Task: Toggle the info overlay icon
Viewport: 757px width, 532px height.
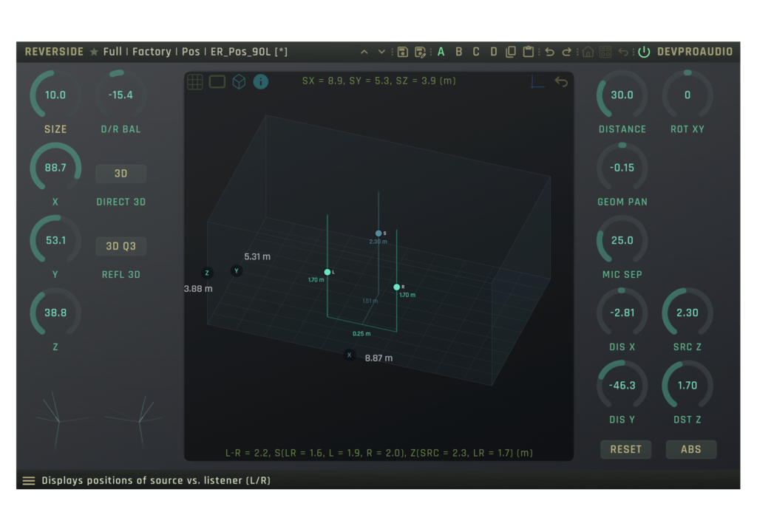Action: 261,81
